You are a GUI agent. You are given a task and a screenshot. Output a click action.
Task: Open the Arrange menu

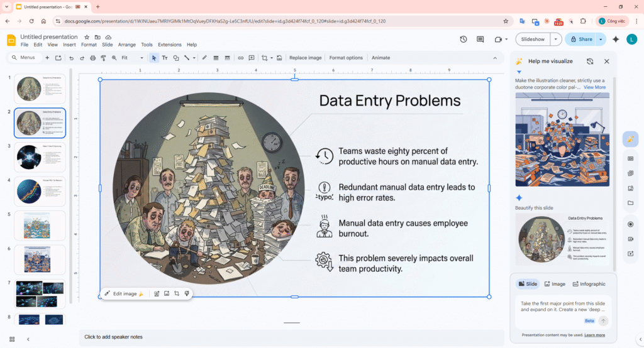127,45
